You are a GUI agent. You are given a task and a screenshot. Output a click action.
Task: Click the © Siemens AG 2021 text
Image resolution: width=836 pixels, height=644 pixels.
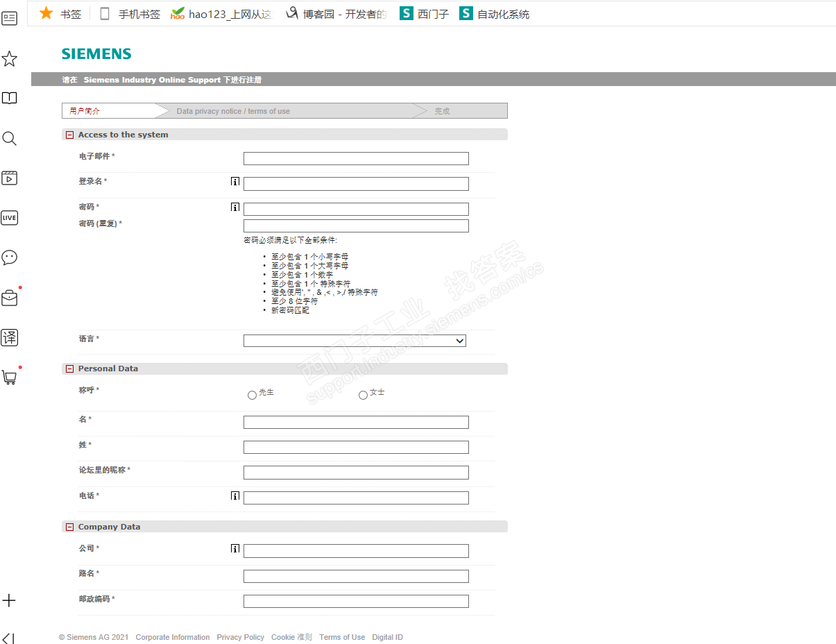pos(94,637)
